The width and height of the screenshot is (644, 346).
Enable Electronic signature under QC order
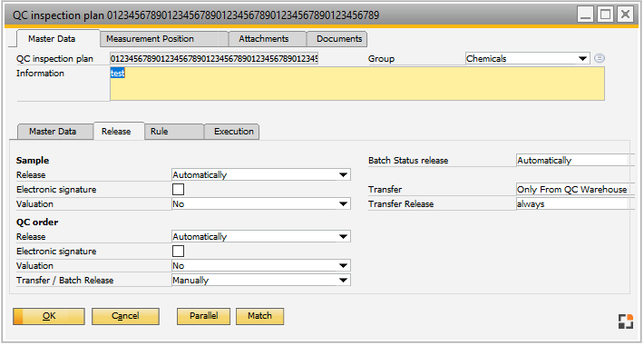tap(179, 251)
